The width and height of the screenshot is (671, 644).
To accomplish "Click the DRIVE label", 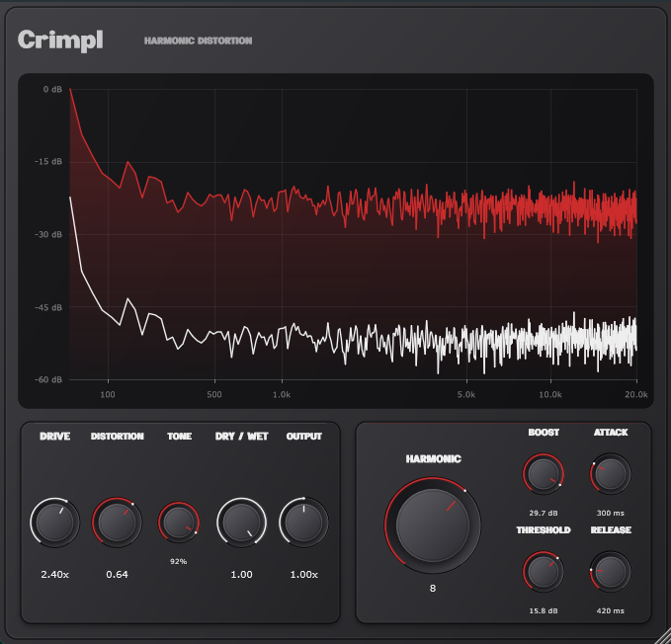I will 54,437.
